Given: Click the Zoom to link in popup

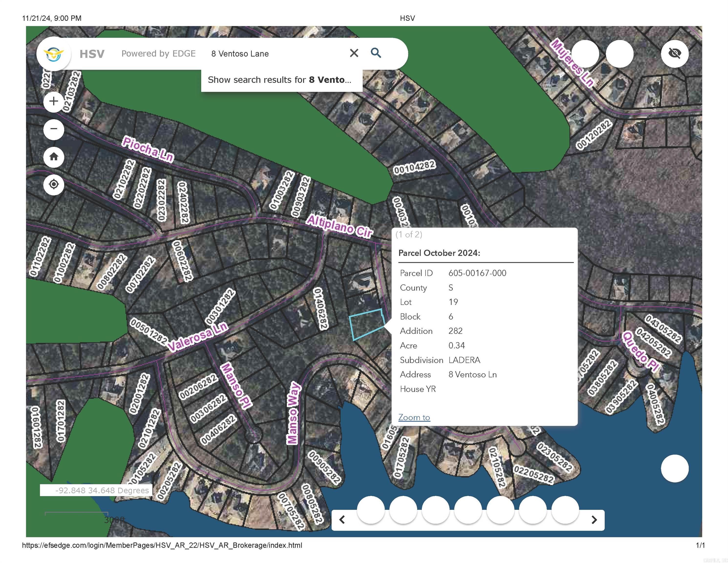Looking at the screenshot, I should pos(414,417).
